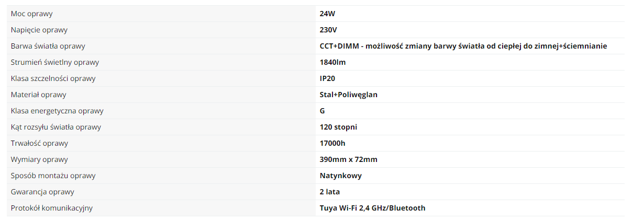Select the Tuya Wi-Fi 2,4 GHz/Bluetooth value
Image resolution: width=644 pixels, height=221 pixels.
[372, 208]
